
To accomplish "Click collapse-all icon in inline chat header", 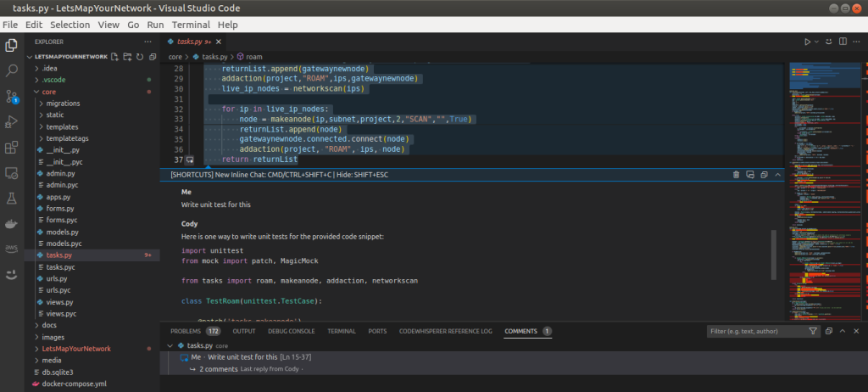I will pyautogui.click(x=764, y=175).
